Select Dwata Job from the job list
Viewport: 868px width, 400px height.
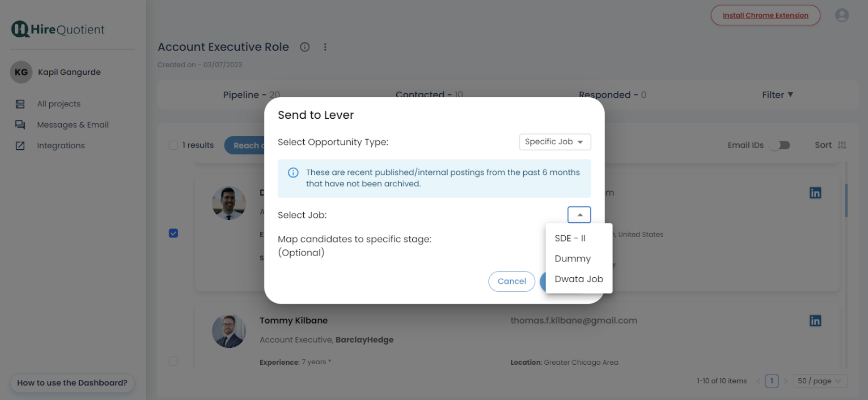click(x=578, y=279)
